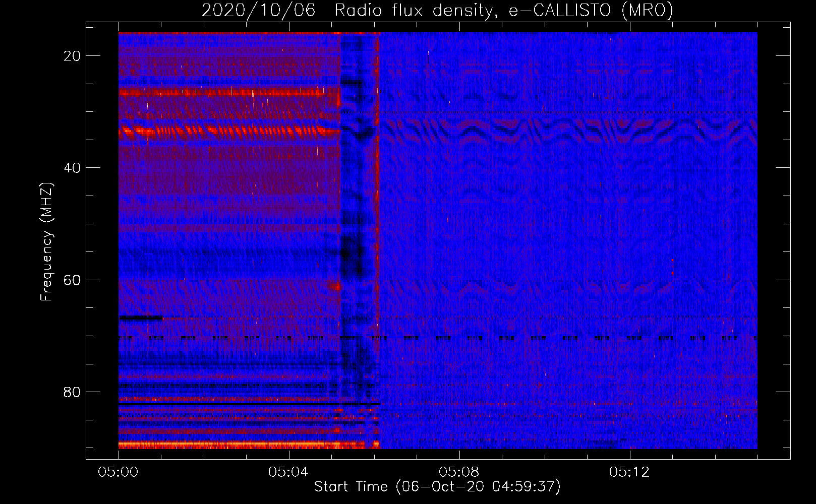Select the 05:08 time tick label
Viewport: 816px width, 504px height.
pos(459,472)
